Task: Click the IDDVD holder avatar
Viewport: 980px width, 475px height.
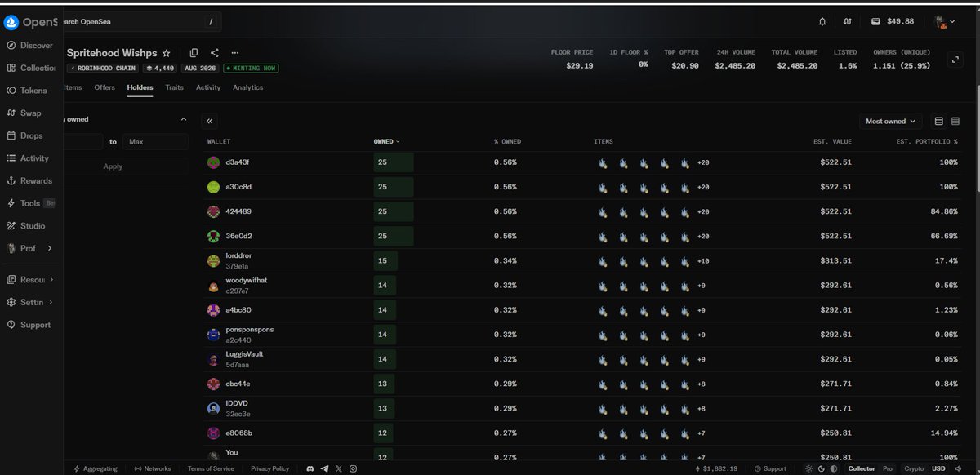Action: click(213, 408)
